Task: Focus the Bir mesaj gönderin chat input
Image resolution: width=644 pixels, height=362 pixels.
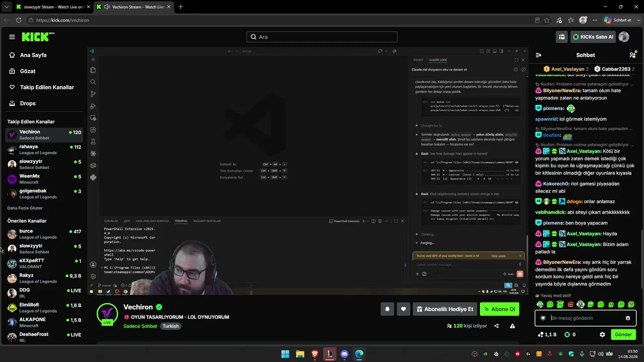Action: coord(586,318)
